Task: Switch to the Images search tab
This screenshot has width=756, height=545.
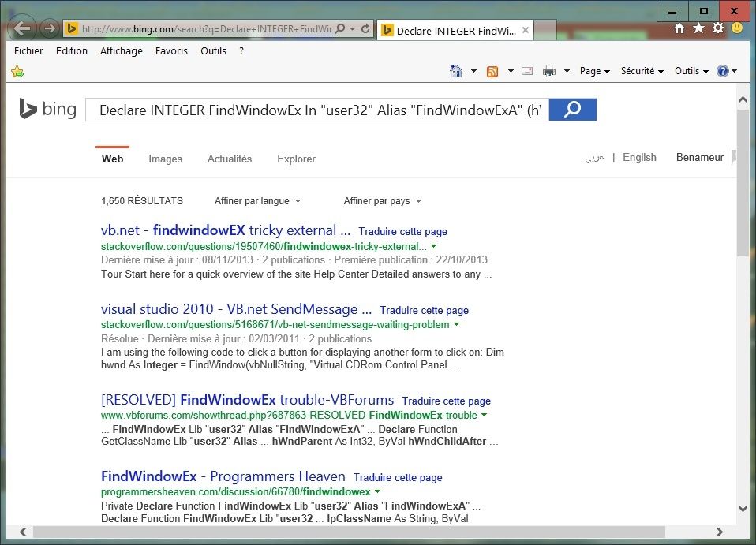Action: tap(165, 159)
